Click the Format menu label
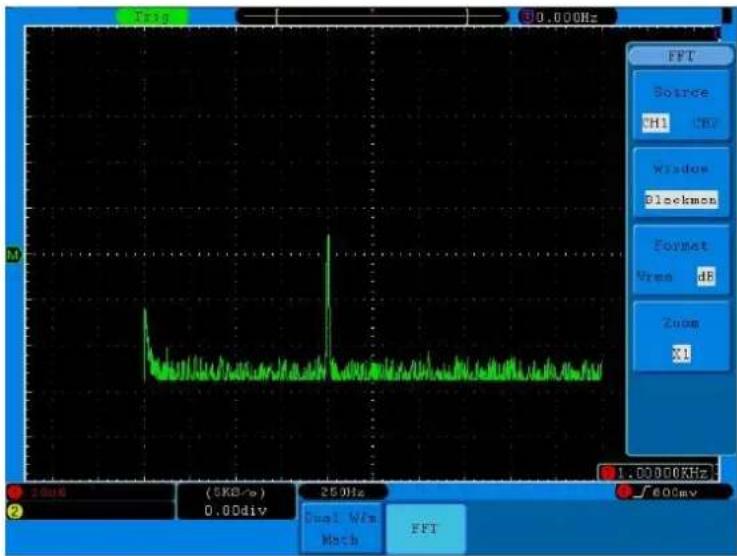 [681, 245]
